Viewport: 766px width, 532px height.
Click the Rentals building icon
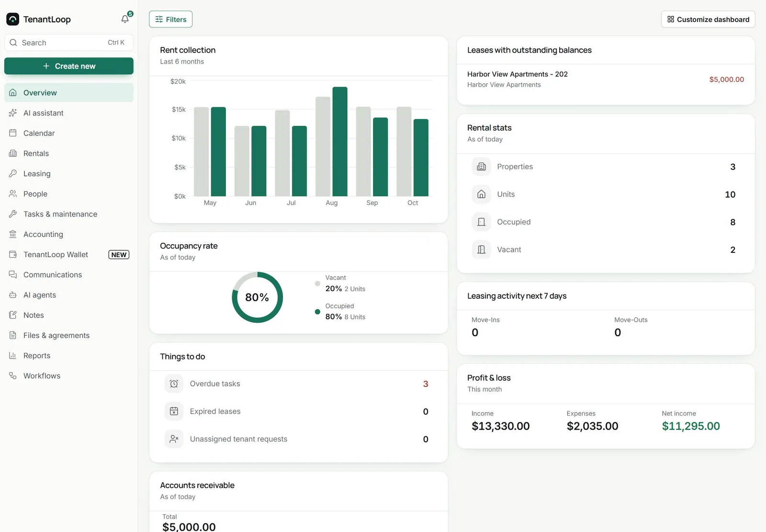tap(13, 153)
